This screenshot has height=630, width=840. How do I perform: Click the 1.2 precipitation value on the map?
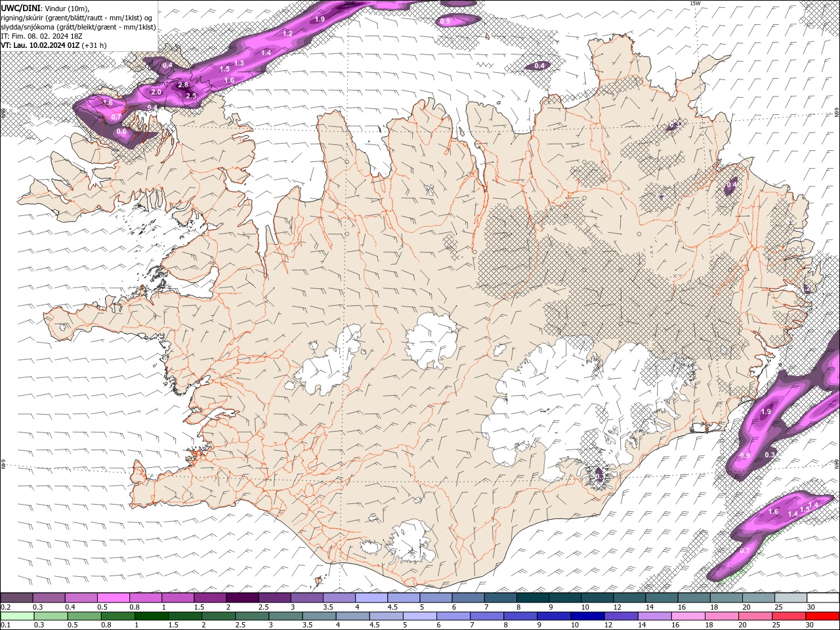click(x=287, y=33)
